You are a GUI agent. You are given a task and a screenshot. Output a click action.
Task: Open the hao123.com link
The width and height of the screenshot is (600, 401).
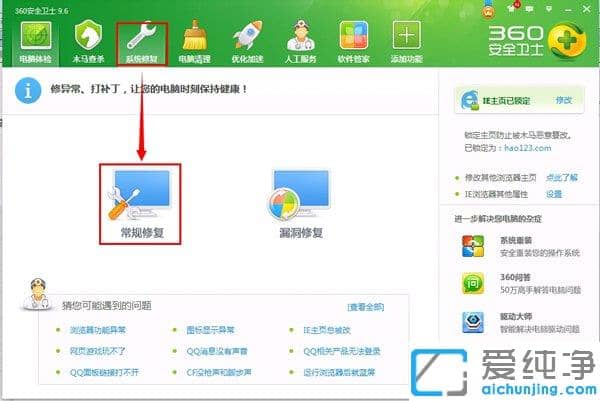(528, 148)
